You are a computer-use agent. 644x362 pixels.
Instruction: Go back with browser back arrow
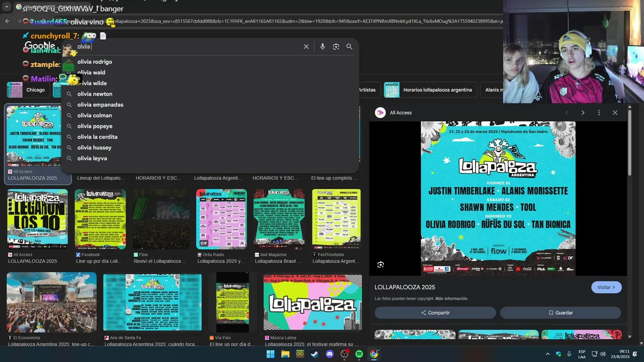[7, 21]
